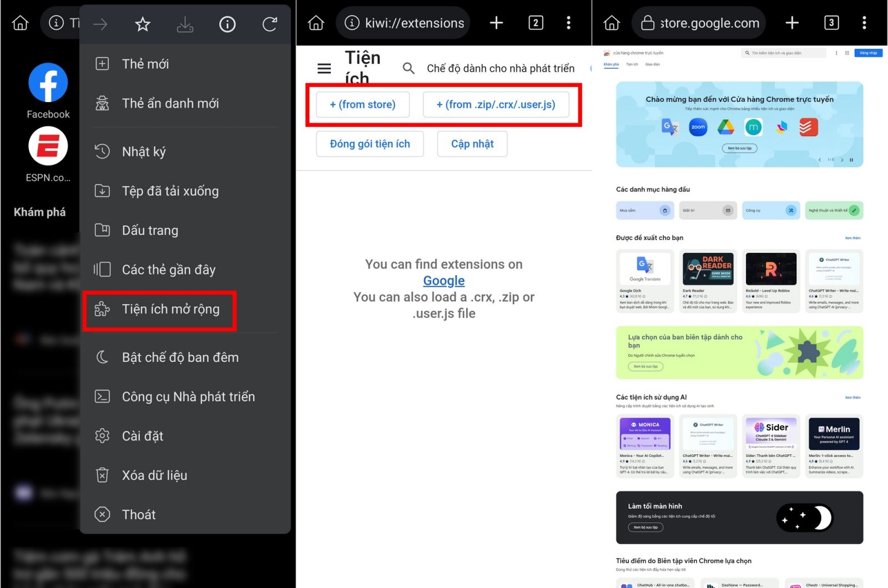
Task: Click the Zoom icon in the welcome banner
Action: tap(698, 127)
